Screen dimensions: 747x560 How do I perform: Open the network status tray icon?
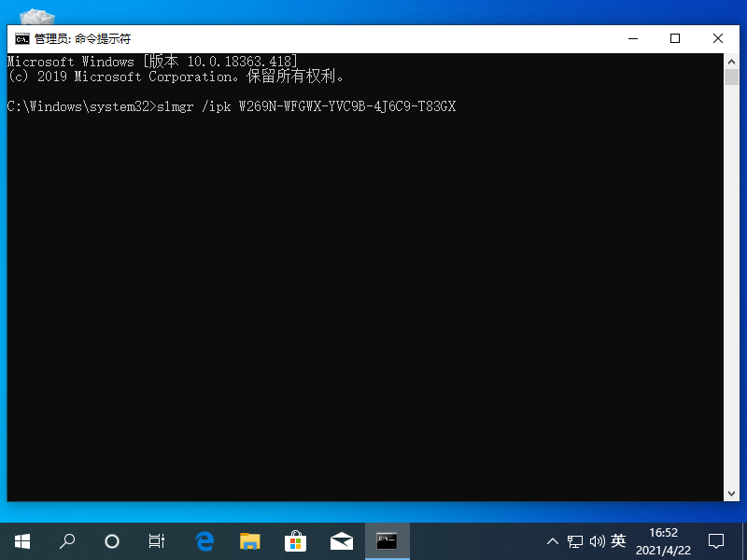click(x=574, y=541)
